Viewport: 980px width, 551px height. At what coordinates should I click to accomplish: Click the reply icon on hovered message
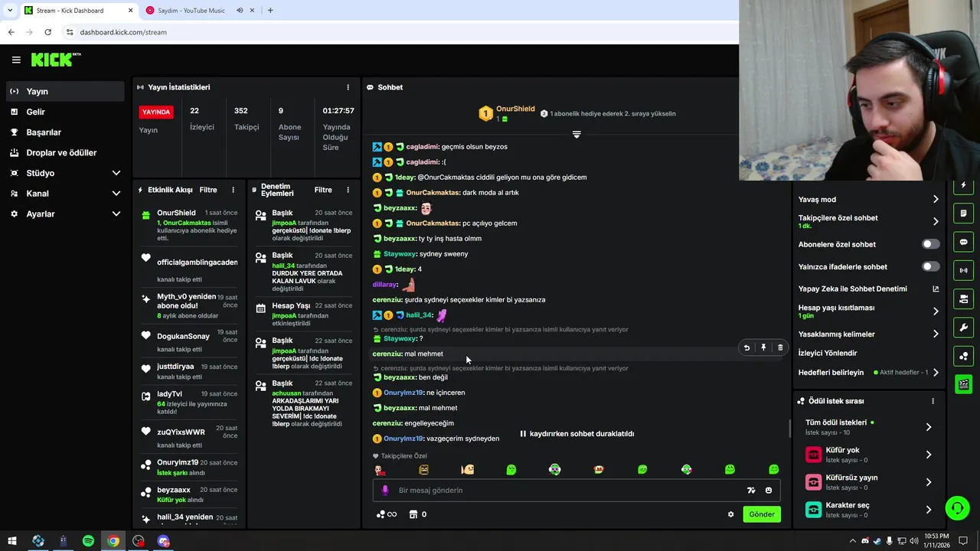coord(746,347)
